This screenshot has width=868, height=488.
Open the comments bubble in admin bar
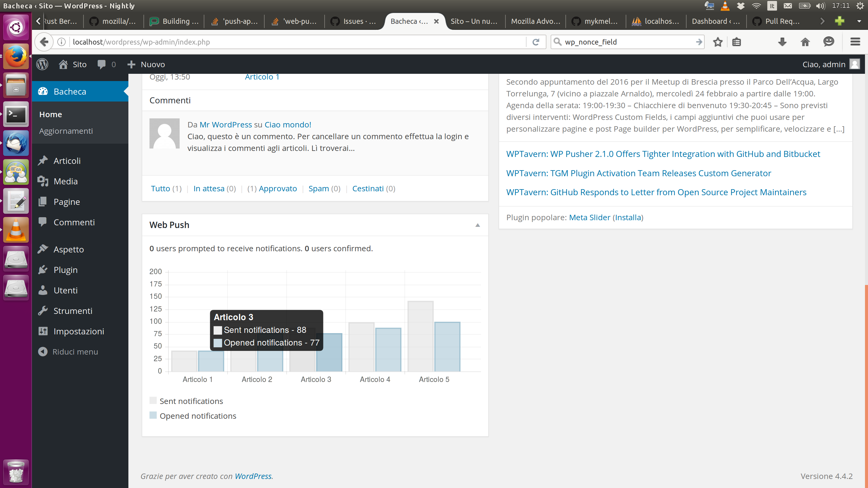click(x=102, y=64)
